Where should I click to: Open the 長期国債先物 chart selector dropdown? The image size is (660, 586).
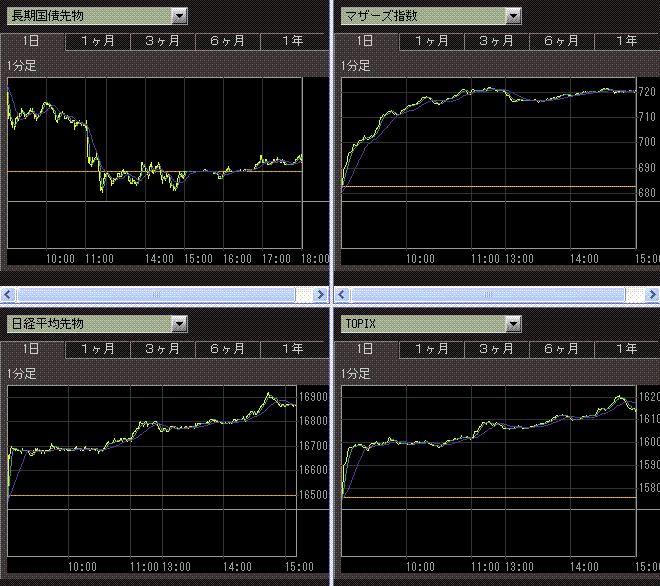(x=178, y=16)
